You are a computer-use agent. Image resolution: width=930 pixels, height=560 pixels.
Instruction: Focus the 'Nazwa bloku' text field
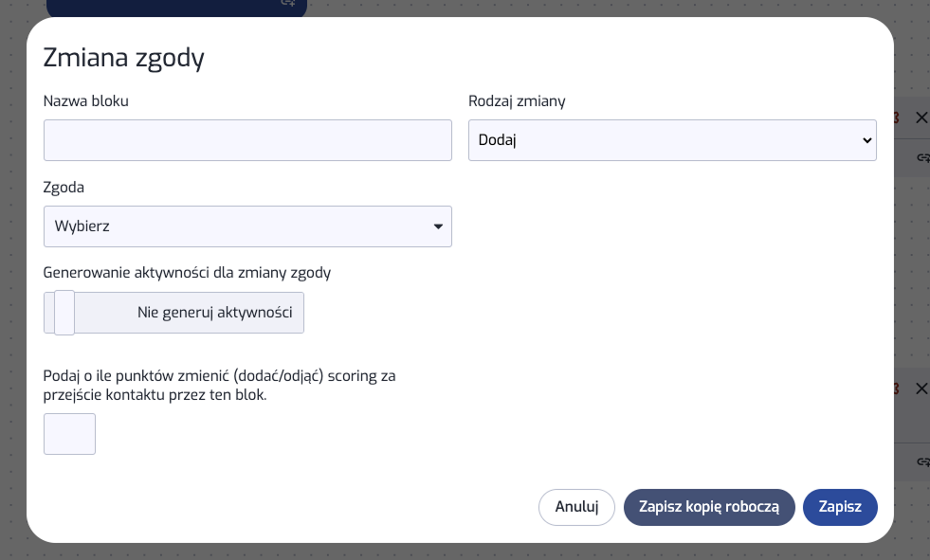click(247, 140)
